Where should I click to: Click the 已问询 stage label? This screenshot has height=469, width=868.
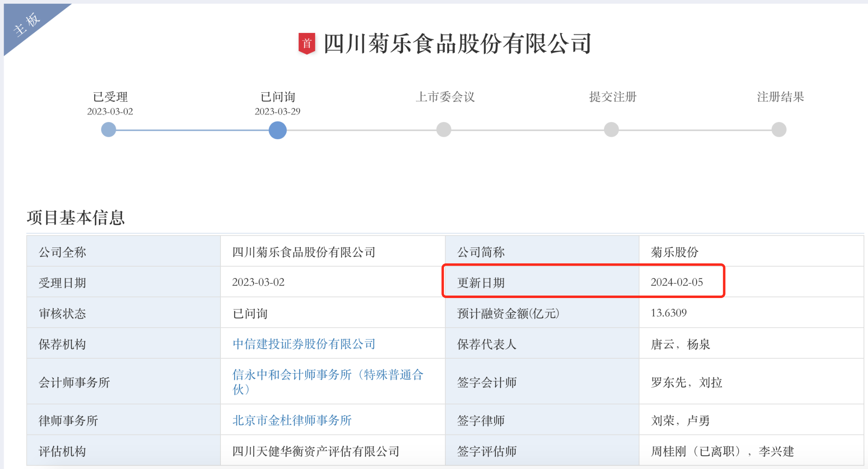[278, 97]
